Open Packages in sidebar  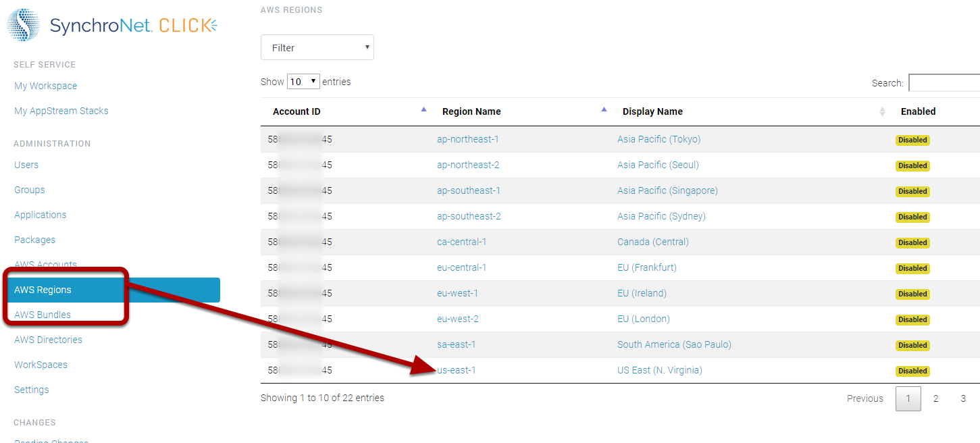(x=35, y=240)
